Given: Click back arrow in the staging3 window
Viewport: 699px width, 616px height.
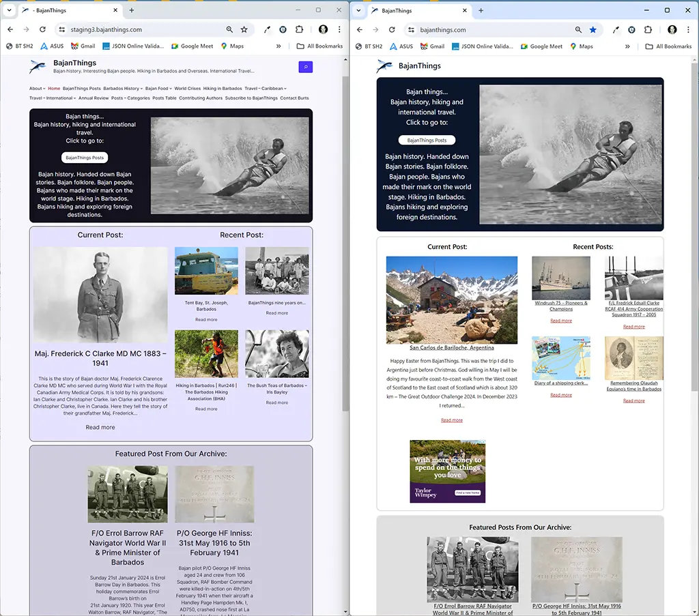Looking at the screenshot, I should (10, 30).
